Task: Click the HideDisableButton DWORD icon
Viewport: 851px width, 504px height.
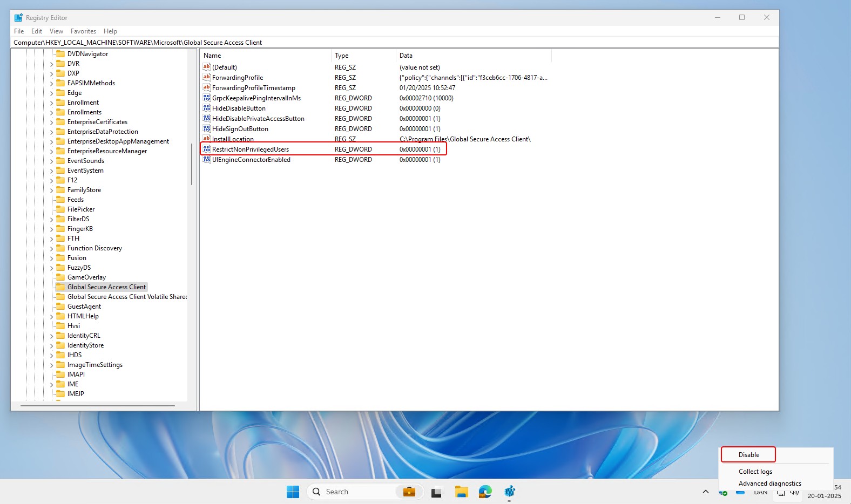Action: tap(207, 108)
